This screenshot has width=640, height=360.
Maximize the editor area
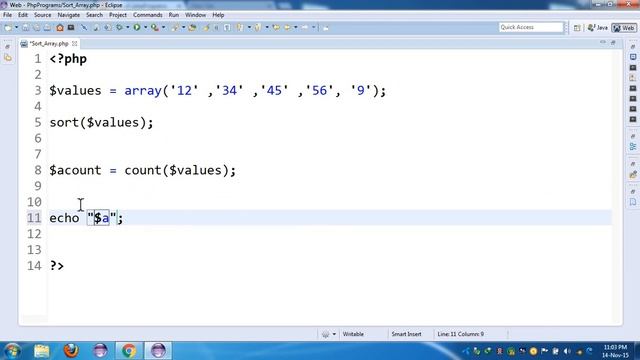[613, 42]
